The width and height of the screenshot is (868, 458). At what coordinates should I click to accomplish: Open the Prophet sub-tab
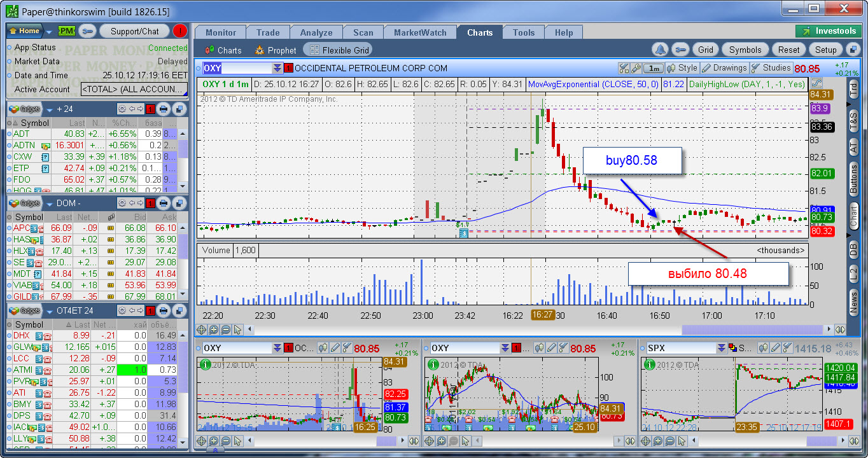click(276, 50)
